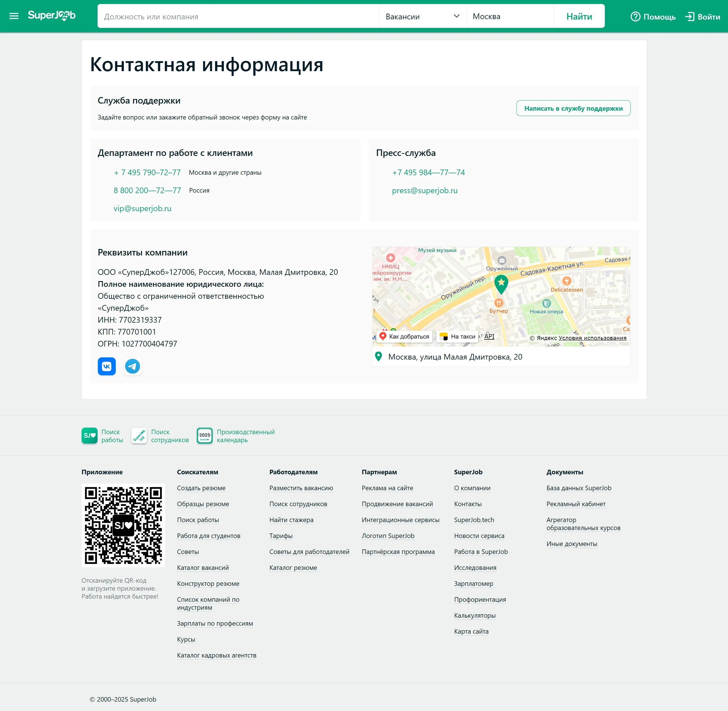Open Образцы резюме footer link
This screenshot has width=728, height=711.
pyautogui.click(x=203, y=504)
